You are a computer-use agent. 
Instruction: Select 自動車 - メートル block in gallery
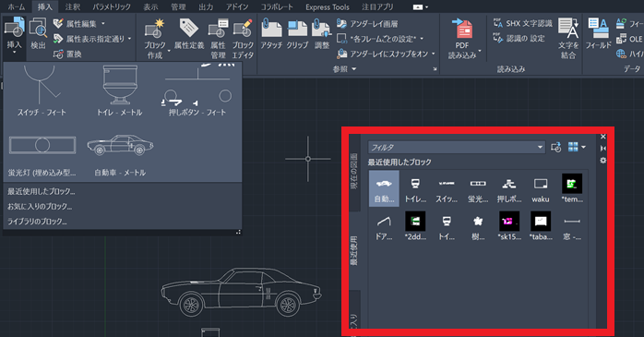click(120, 155)
